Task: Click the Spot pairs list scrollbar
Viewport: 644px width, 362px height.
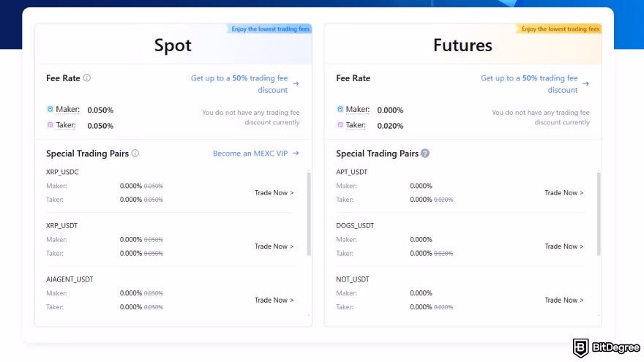Action: pos(308,214)
